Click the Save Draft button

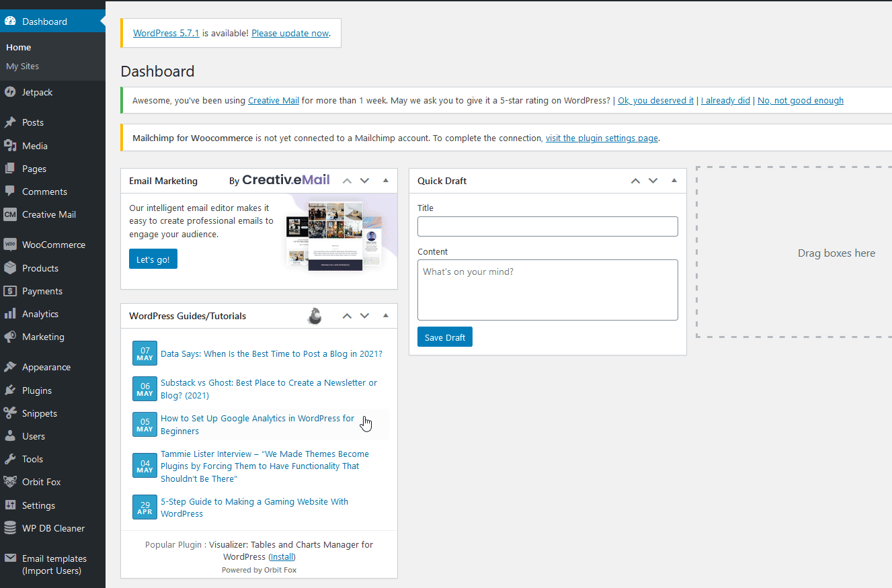[445, 337]
